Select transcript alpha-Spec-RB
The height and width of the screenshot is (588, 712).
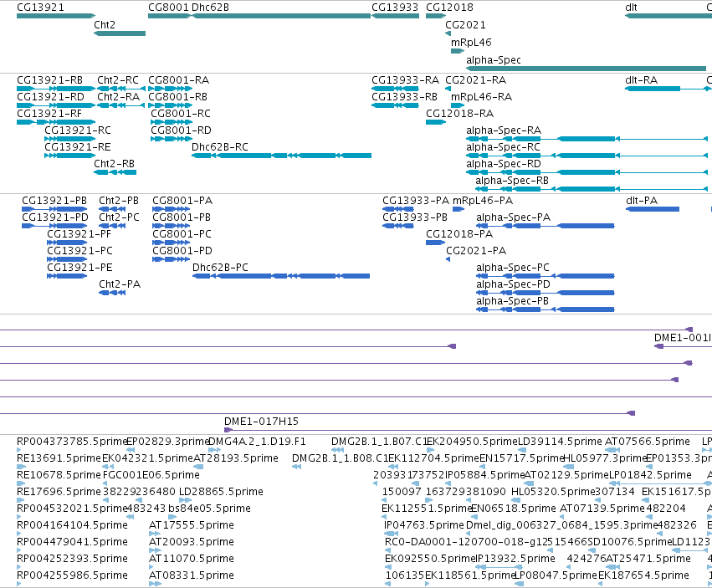coord(592,189)
